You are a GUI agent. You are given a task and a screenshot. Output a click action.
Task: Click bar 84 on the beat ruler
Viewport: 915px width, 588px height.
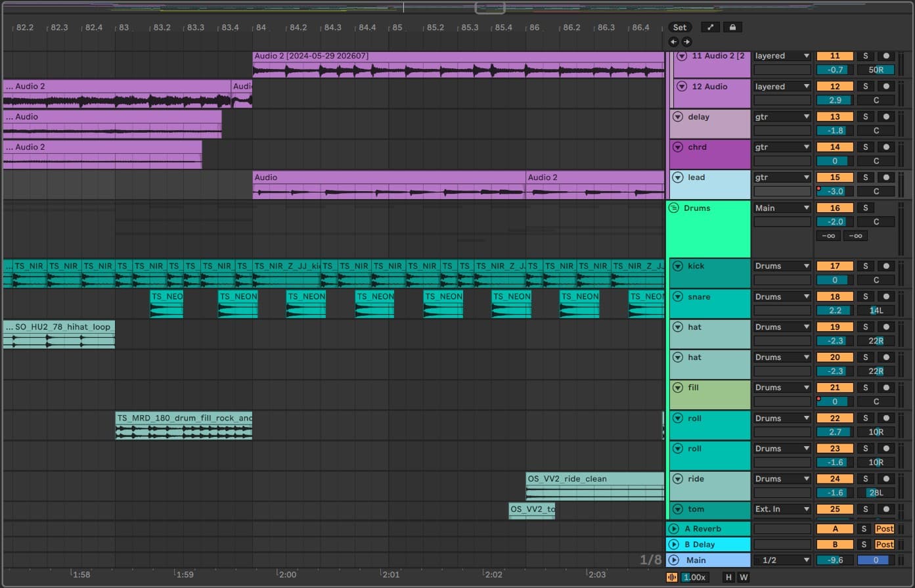pos(261,27)
